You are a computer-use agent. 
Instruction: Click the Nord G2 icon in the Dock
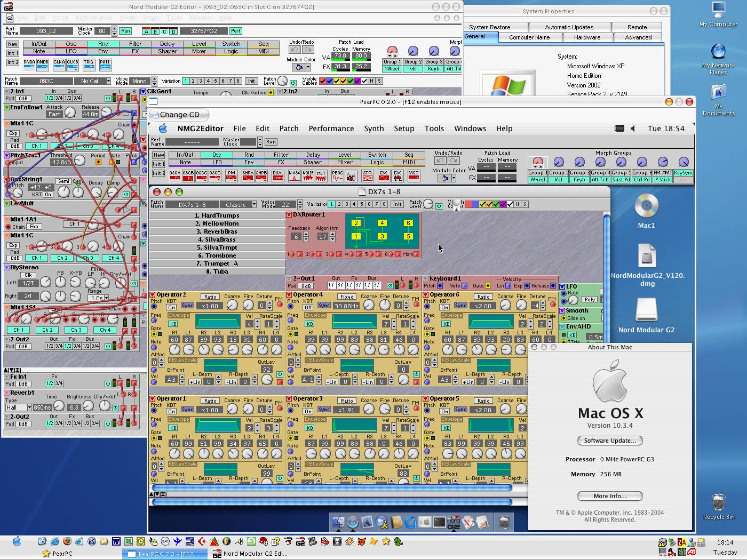click(x=454, y=523)
